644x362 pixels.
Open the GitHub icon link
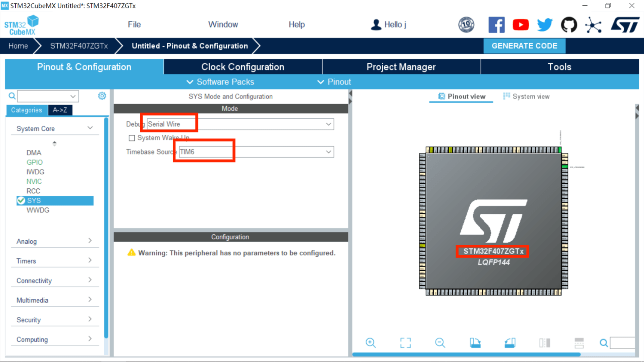[x=569, y=25]
